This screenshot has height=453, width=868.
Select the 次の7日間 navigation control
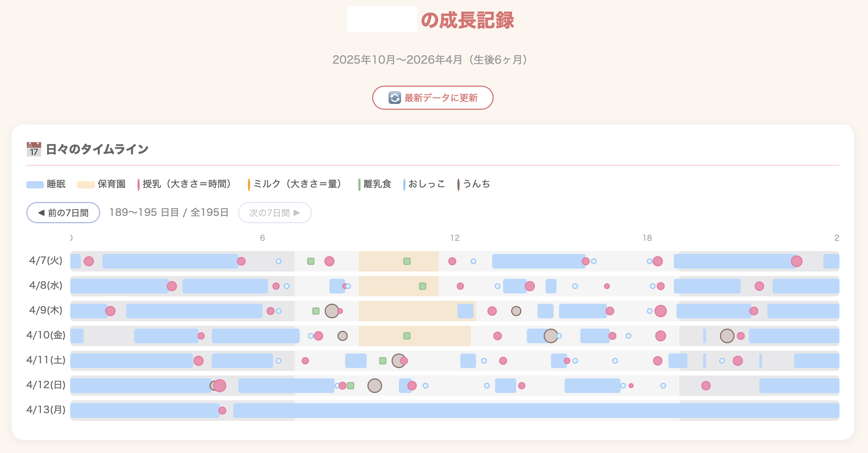point(275,212)
